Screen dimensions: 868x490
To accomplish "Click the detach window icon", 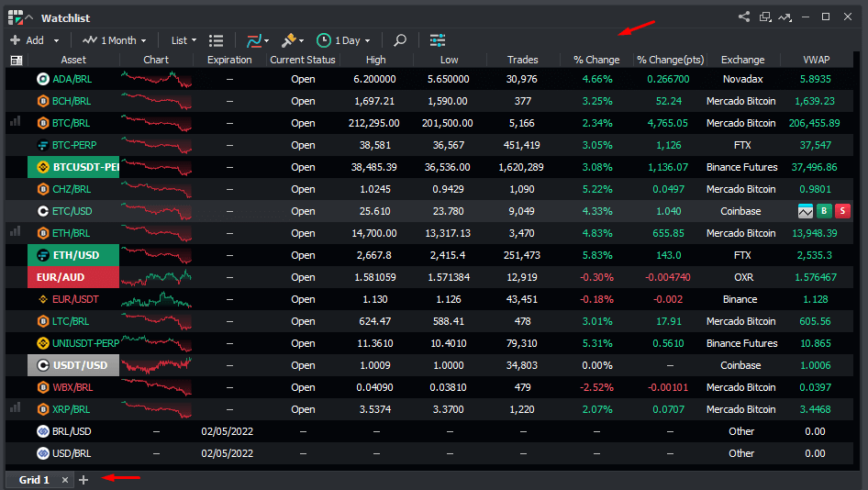I will (765, 17).
